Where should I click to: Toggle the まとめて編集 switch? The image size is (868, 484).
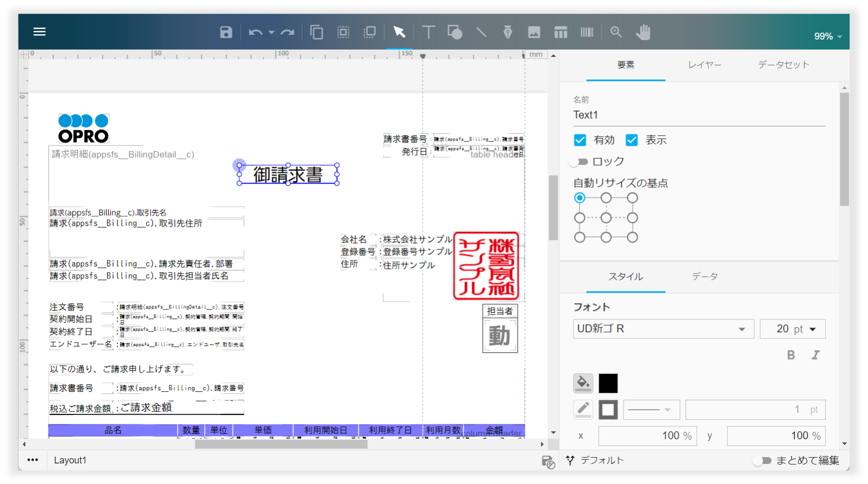click(x=763, y=461)
